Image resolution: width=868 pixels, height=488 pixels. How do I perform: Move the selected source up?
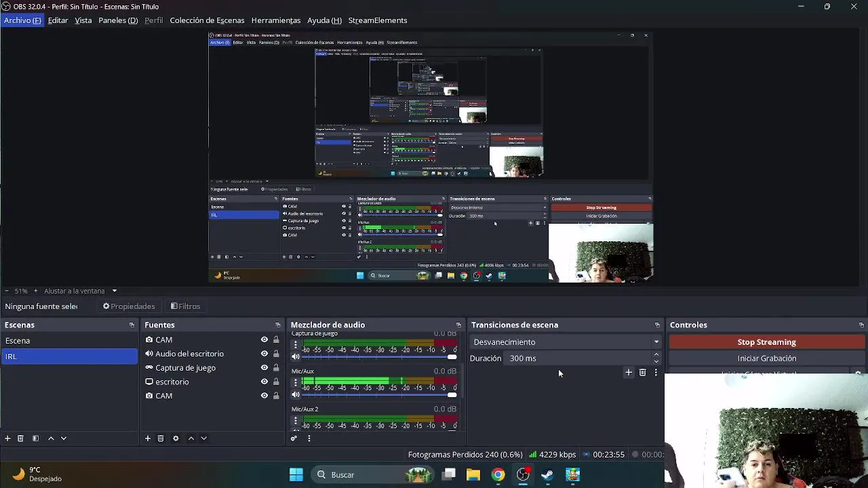[x=191, y=439]
